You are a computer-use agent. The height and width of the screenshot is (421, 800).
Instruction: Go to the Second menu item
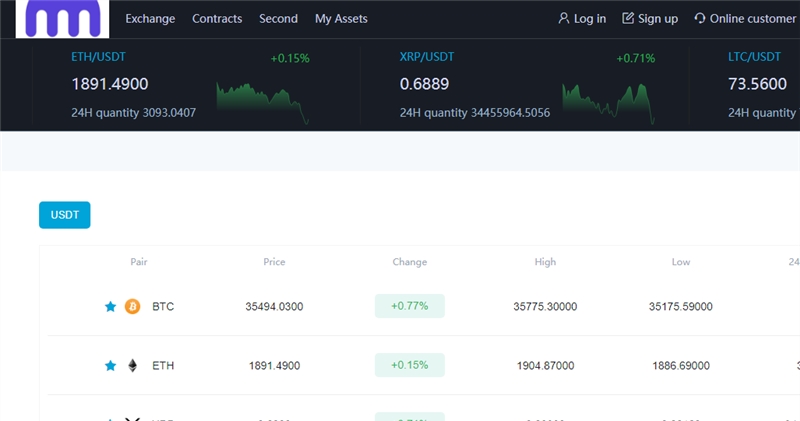coord(278,18)
